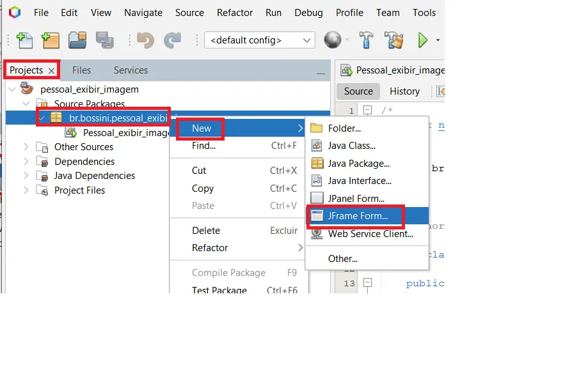Open the Tools menu
Screen dimensions: 588x370
tap(424, 13)
